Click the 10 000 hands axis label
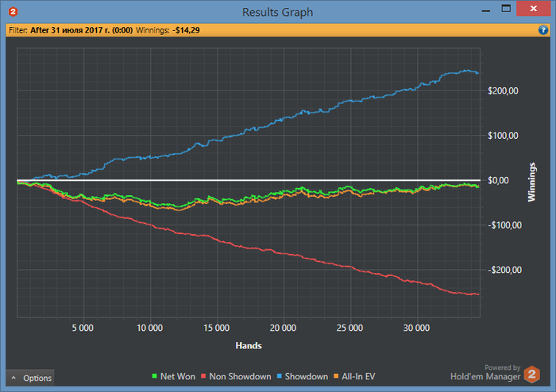Image resolution: width=556 pixels, height=392 pixels. (149, 328)
